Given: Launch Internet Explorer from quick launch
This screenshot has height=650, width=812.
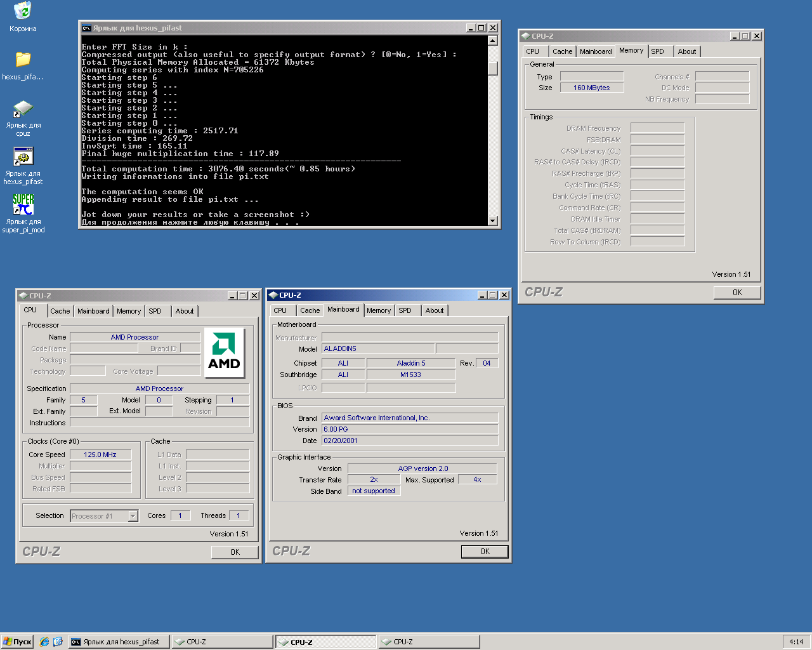Looking at the screenshot, I should pos(44,642).
